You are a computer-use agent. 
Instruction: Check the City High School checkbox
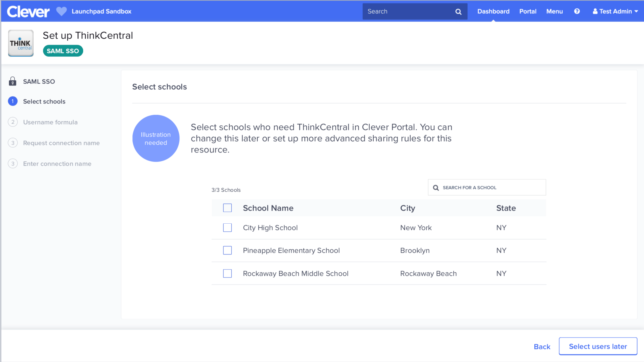(x=227, y=228)
